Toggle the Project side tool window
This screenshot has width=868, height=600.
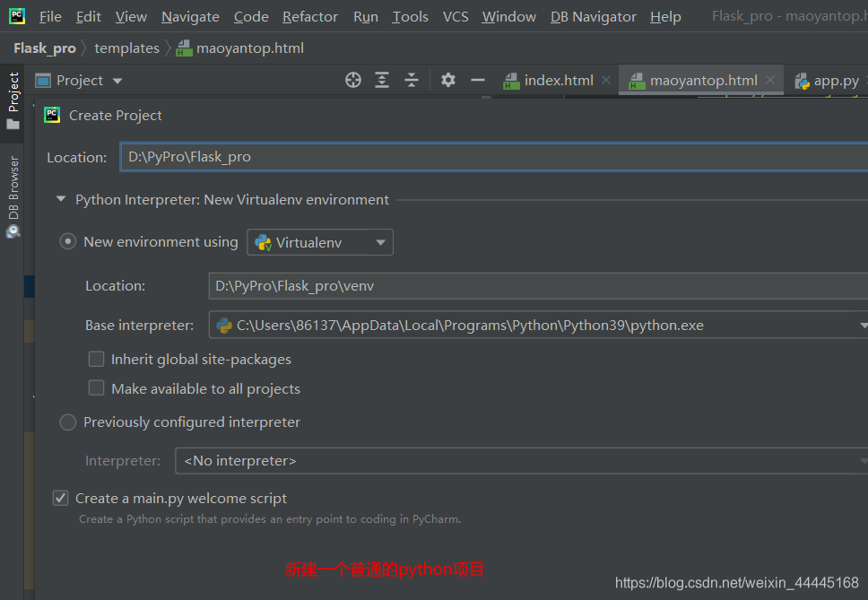pyautogui.click(x=13, y=100)
